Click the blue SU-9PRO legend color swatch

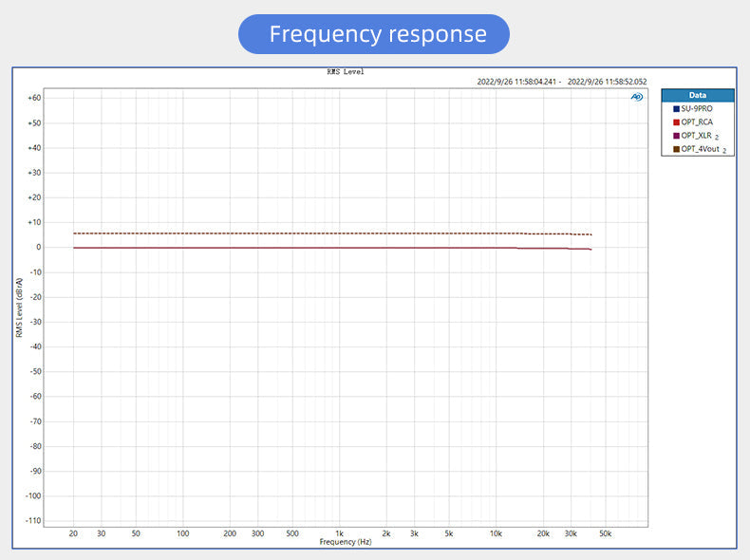[x=676, y=109]
